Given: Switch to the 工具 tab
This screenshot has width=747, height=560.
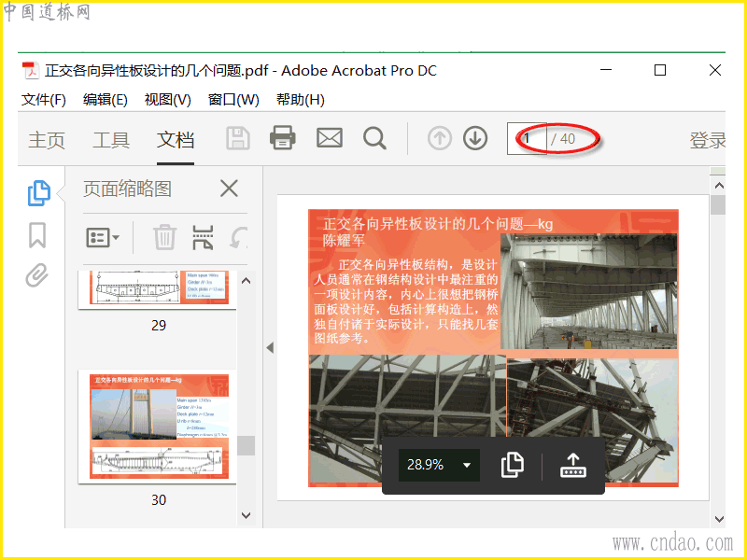Looking at the screenshot, I should point(111,140).
